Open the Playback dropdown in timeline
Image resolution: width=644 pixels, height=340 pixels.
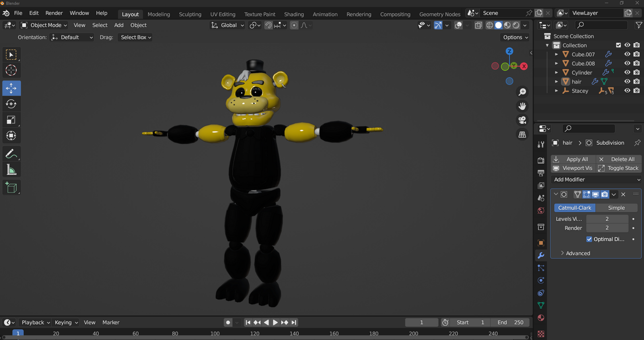tap(36, 322)
